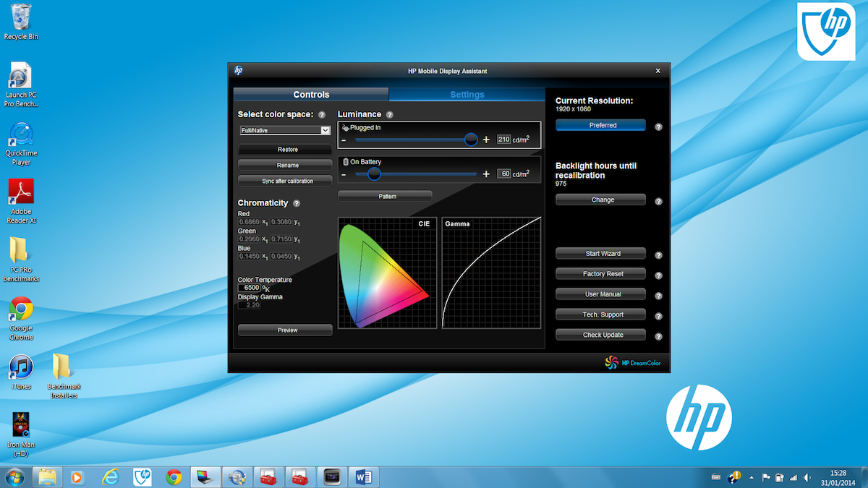Select PC Pro benchmarks folder on desktop
Screen dimensions: 868x488
point(21,260)
